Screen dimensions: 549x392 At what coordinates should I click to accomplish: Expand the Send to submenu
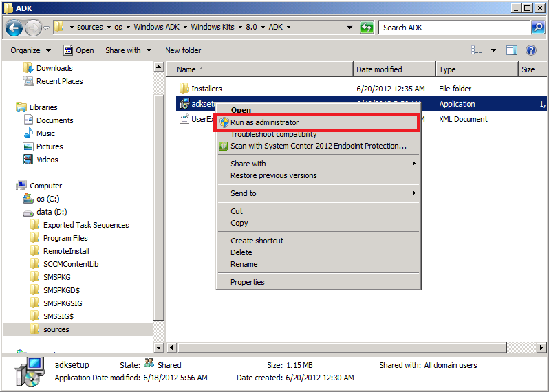tap(319, 193)
